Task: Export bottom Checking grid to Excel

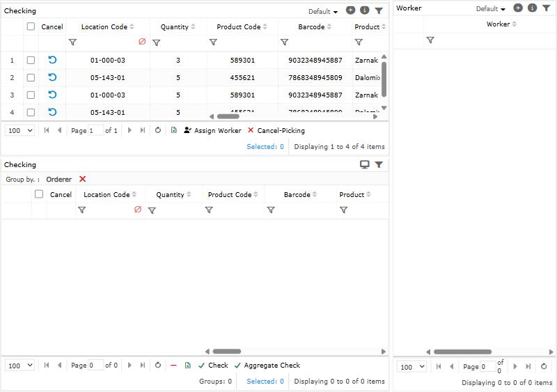Action: click(x=187, y=365)
